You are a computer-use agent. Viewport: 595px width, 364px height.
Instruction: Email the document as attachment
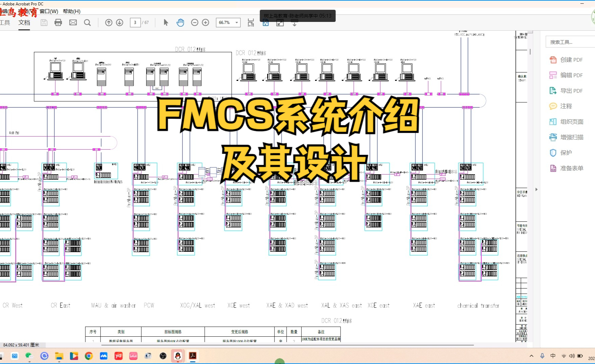tap(73, 22)
